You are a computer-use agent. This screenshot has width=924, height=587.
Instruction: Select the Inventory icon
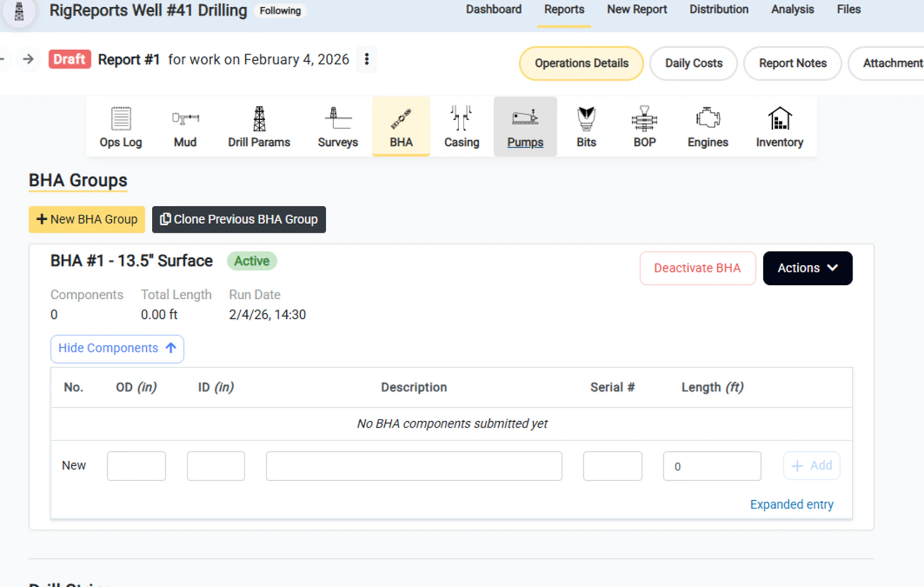click(x=779, y=126)
